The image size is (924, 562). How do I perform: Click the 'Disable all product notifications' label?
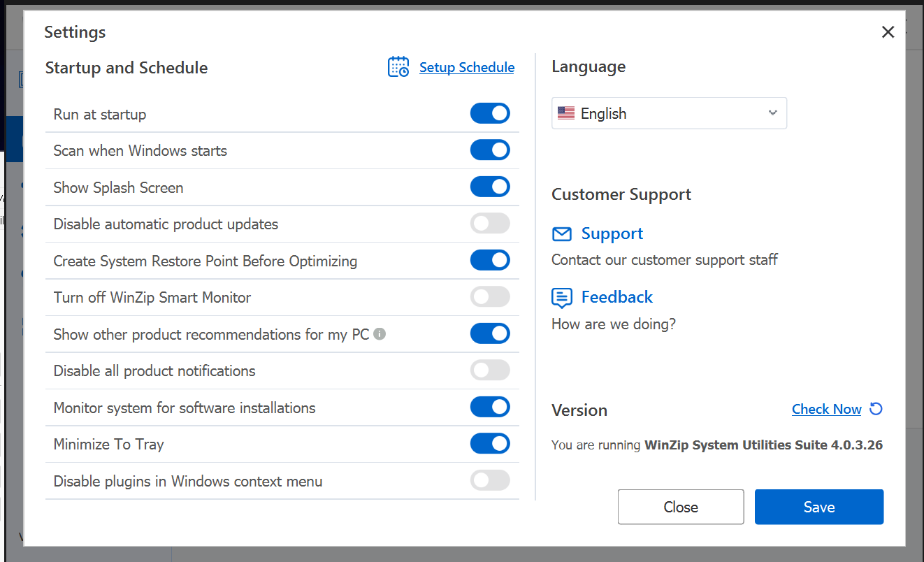[154, 371]
